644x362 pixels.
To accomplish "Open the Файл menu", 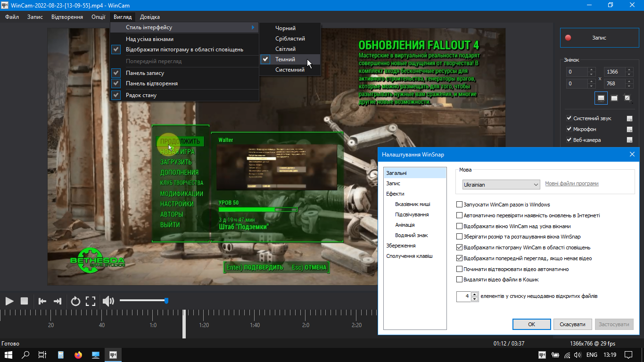I will pos(12,17).
